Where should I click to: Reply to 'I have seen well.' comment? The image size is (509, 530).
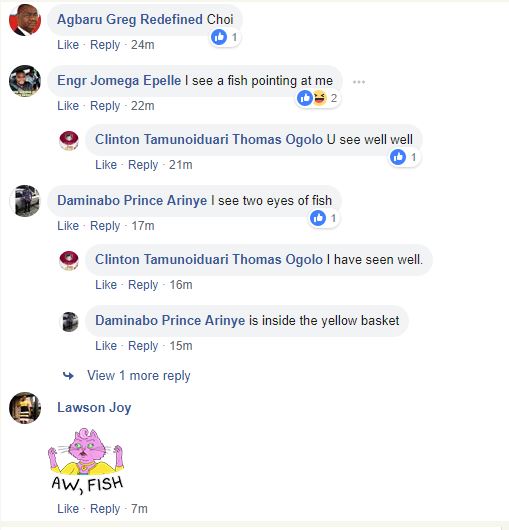click(143, 285)
